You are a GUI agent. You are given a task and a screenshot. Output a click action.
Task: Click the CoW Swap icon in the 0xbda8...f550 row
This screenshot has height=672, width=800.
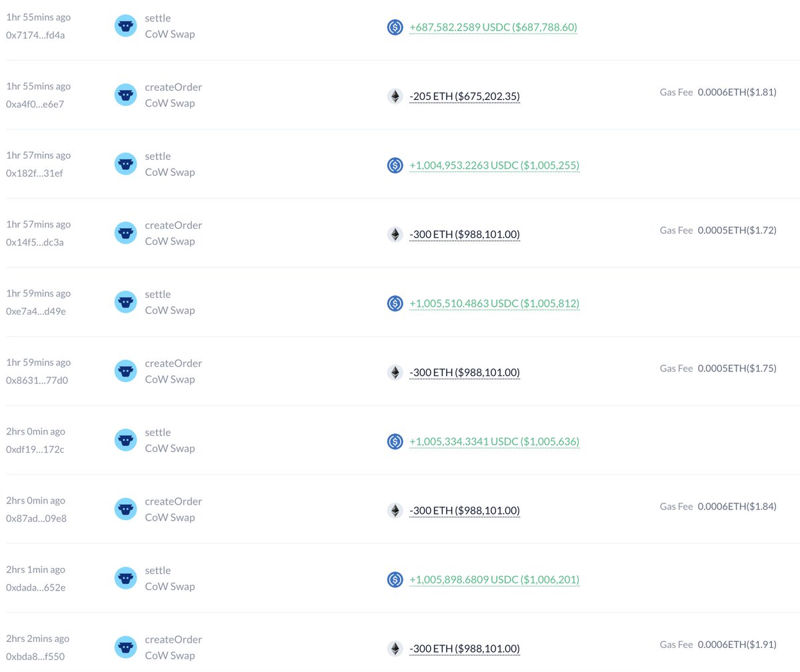click(x=125, y=647)
